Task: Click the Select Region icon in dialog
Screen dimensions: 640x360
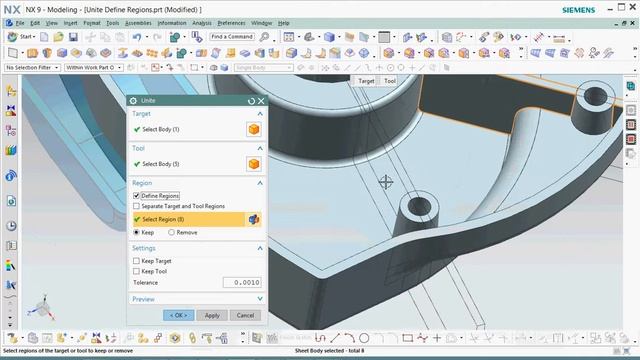Action: 254,219
